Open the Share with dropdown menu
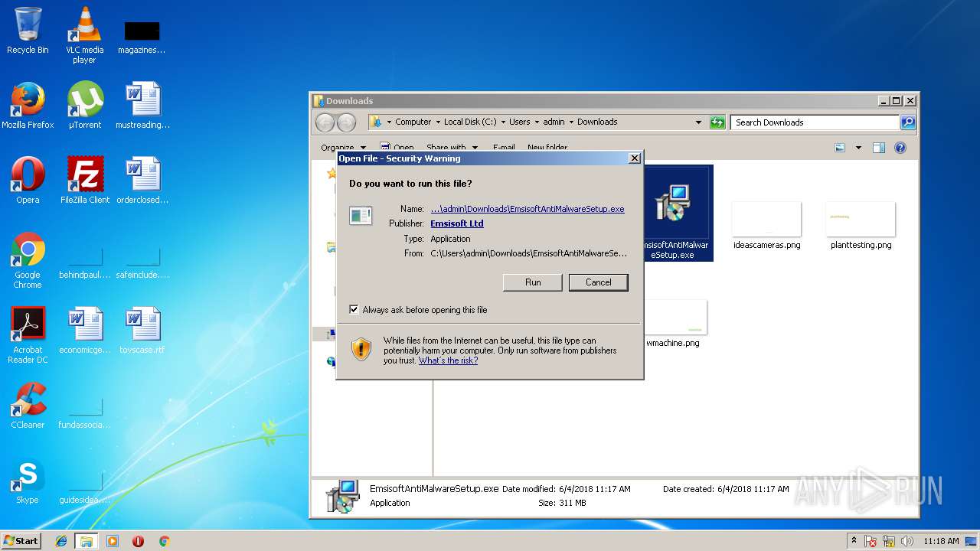 point(452,148)
